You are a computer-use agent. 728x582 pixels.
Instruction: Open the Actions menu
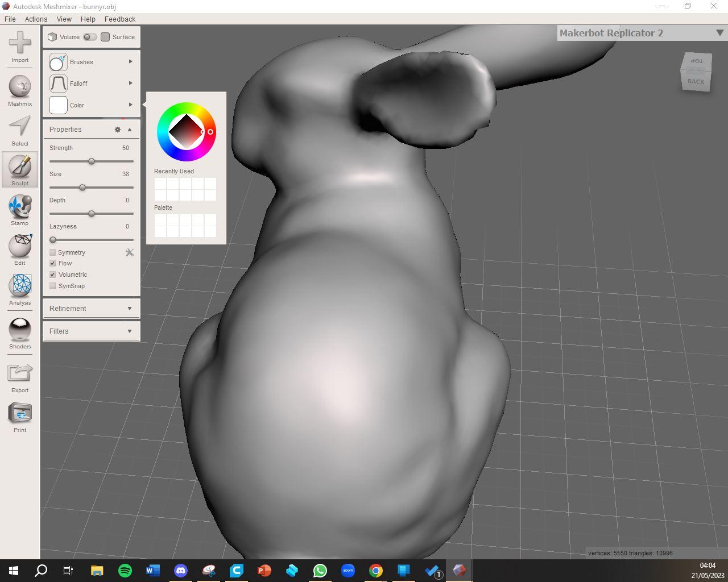pyautogui.click(x=36, y=19)
